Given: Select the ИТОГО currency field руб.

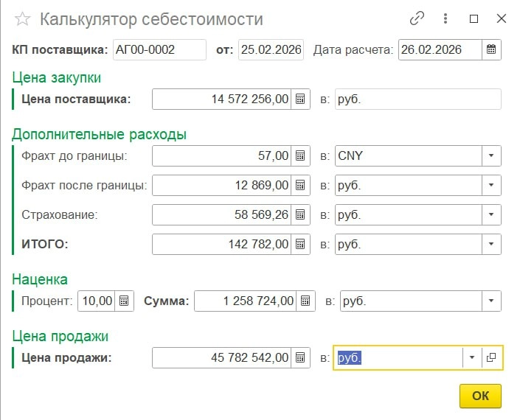Looking at the screenshot, I should [408, 244].
